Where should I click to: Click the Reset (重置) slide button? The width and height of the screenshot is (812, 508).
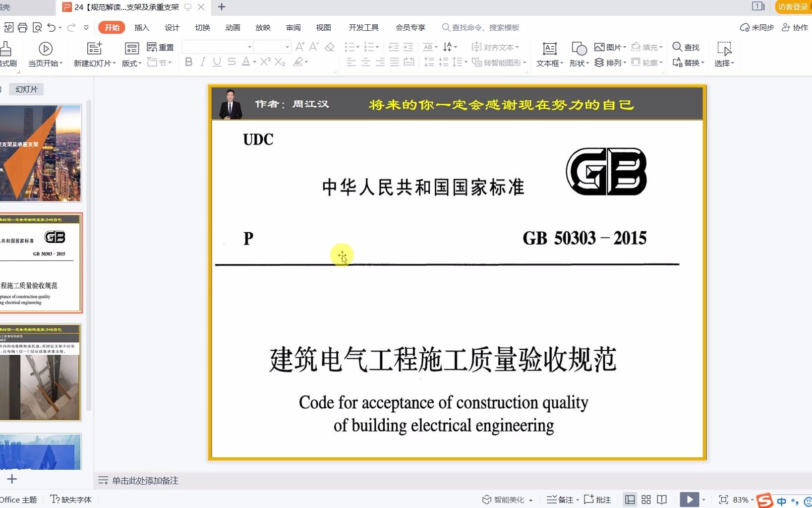pos(160,47)
